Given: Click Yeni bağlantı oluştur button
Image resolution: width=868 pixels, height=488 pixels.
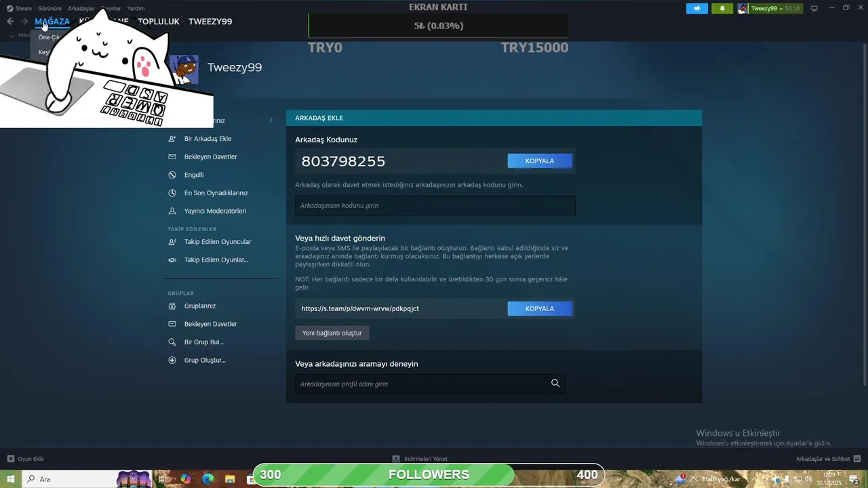Looking at the screenshot, I should pyautogui.click(x=332, y=333).
